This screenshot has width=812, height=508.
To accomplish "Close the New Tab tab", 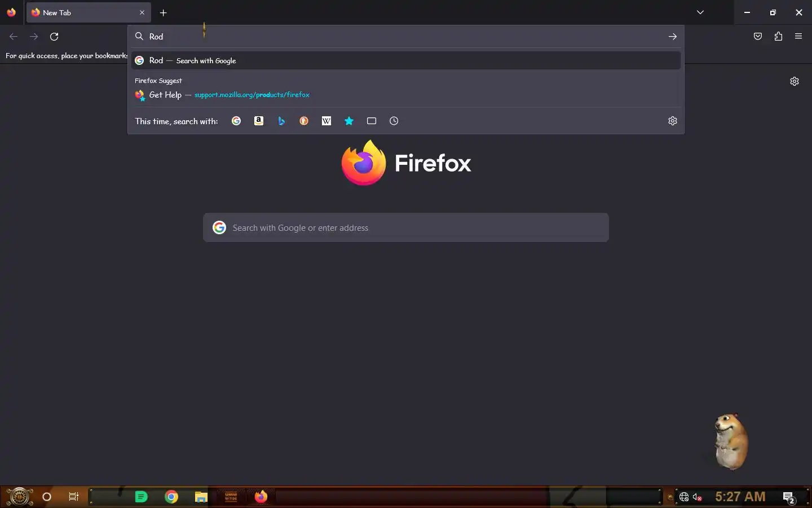I will [x=142, y=12].
